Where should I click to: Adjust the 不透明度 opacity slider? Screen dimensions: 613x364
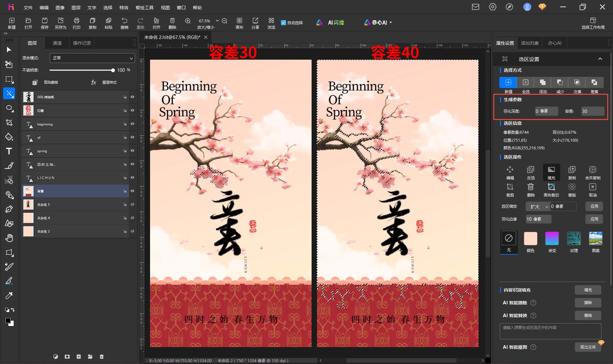[x=82, y=70]
